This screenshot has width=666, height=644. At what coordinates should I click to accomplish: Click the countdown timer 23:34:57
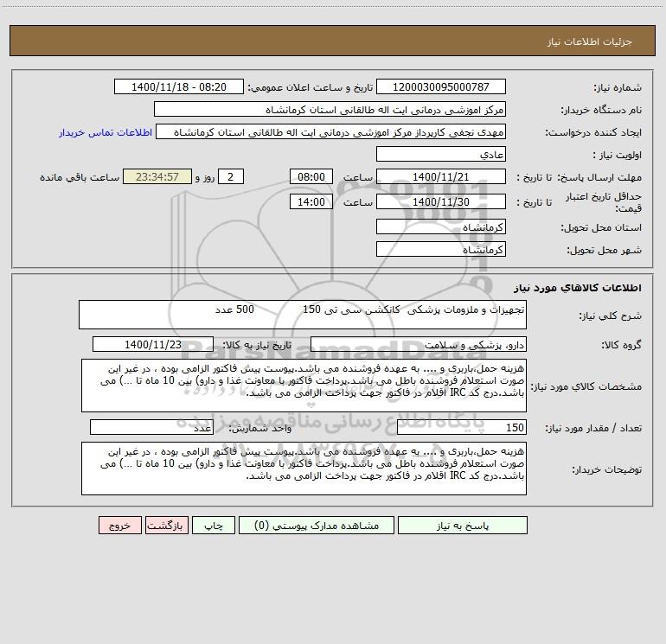[157, 176]
